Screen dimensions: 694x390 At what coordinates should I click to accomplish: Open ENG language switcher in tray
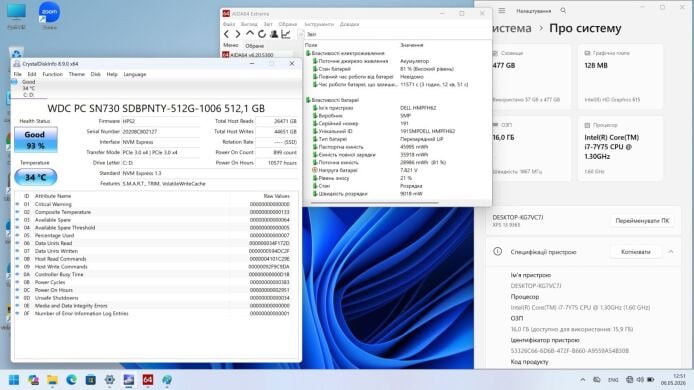click(613, 380)
